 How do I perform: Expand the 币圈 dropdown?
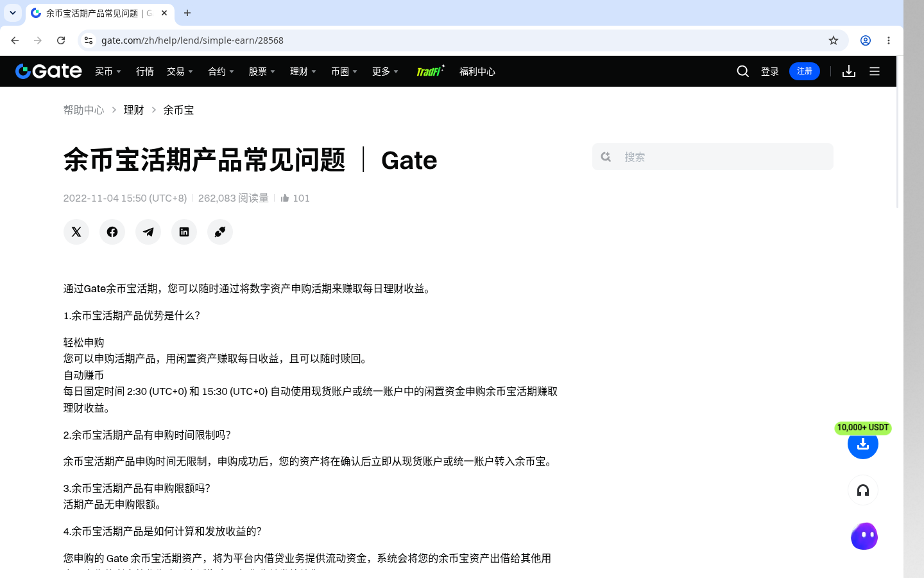(344, 71)
